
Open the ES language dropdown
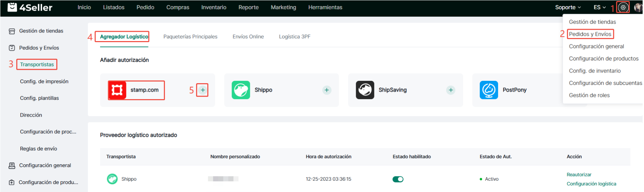tap(599, 7)
